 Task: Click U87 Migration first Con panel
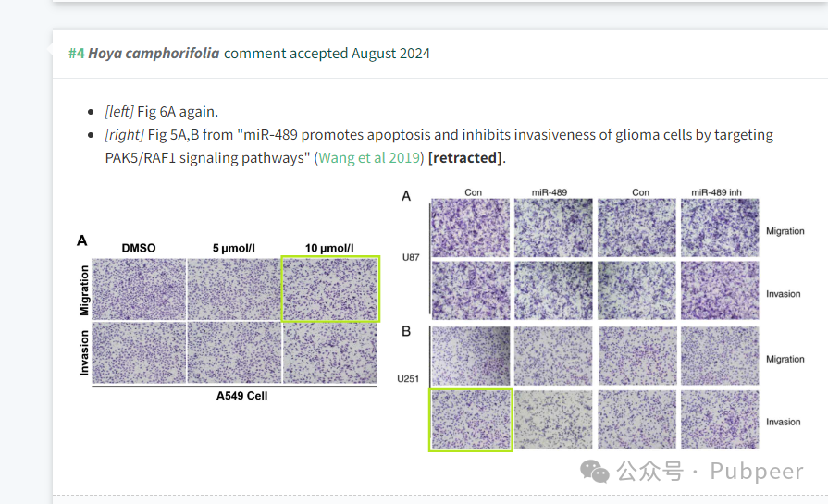click(x=471, y=228)
